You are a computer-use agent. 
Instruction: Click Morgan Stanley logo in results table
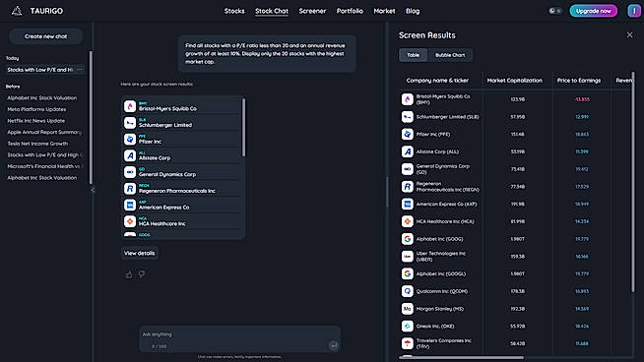point(407,308)
